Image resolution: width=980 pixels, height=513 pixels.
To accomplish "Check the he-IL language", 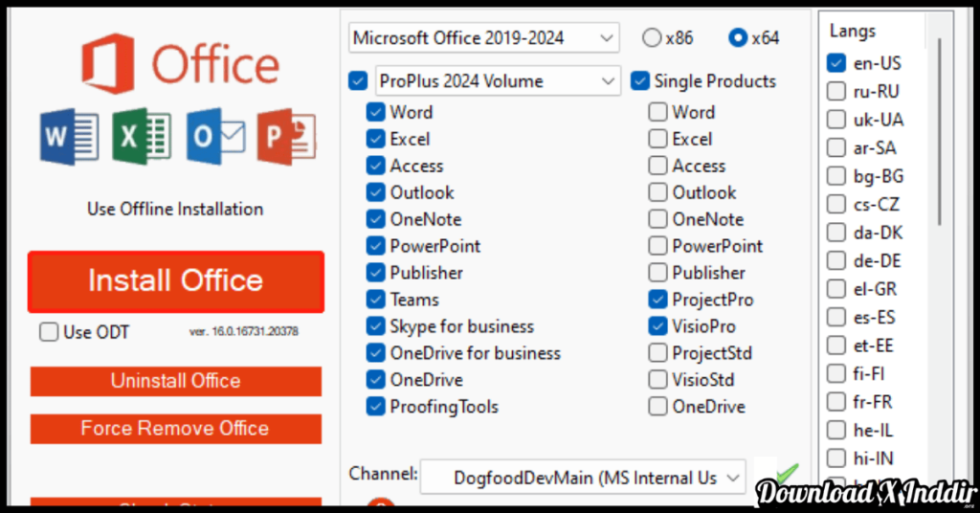I will [836, 431].
